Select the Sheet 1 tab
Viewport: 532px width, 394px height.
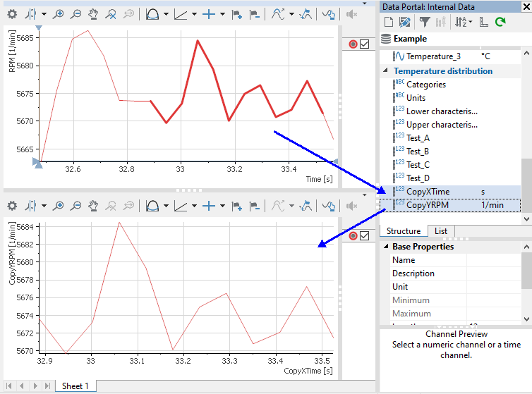point(75,386)
